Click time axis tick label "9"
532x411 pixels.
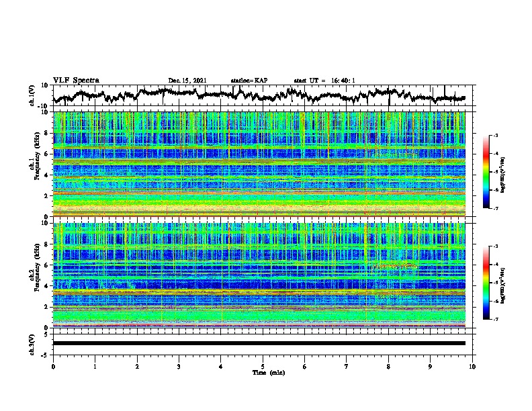pos(430,367)
